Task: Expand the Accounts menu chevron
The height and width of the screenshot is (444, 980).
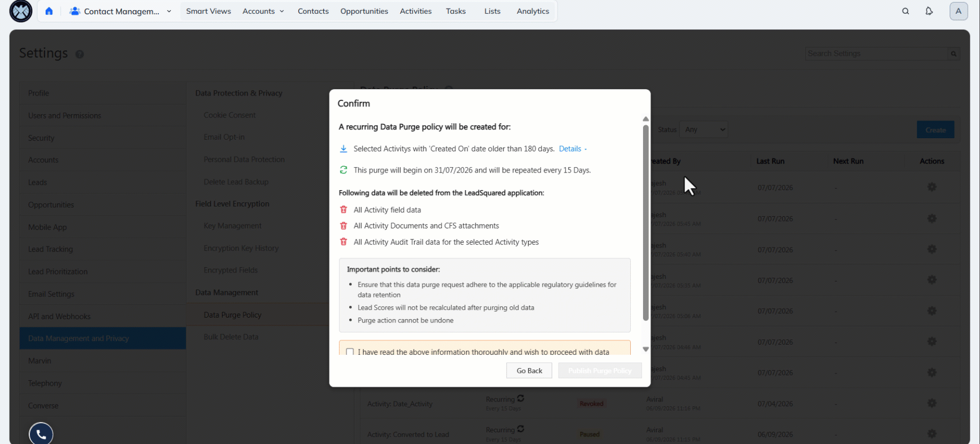Action: pyautogui.click(x=282, y=11)
